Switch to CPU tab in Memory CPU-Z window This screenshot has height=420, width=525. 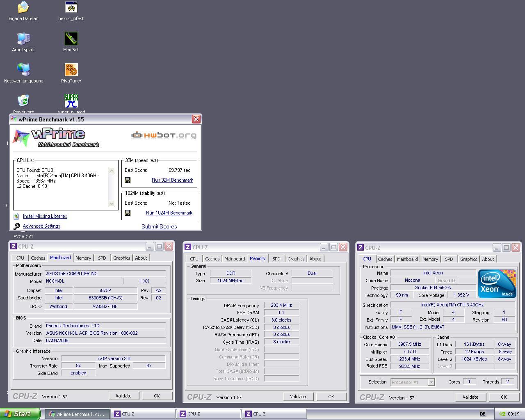coord(194,259)
